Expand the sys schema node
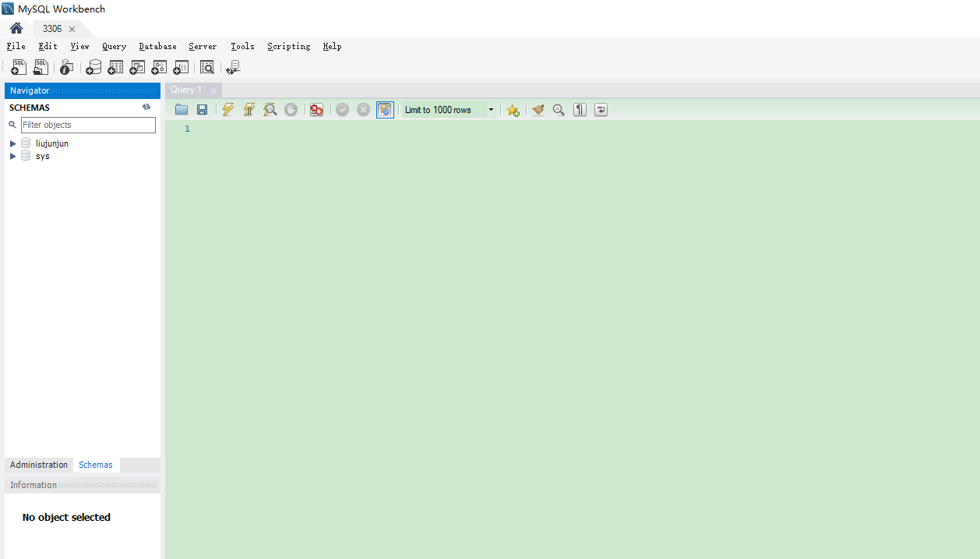980x559 pixels. tap(12, 156)
